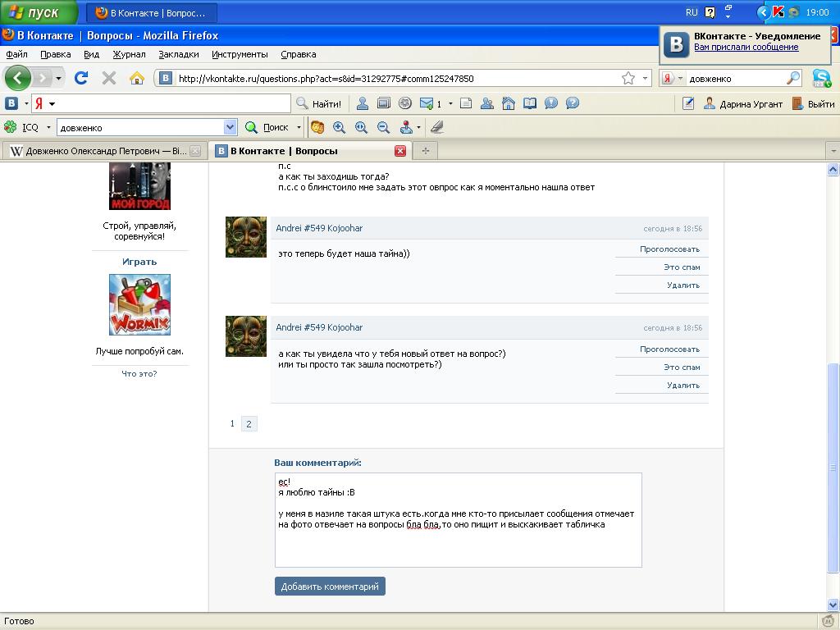Screen dimensions: 840x630
Task: Click Удалить on the 'это теперь будет наша тайна' comment
Action: pyautogui.click(x=683, y=285)
